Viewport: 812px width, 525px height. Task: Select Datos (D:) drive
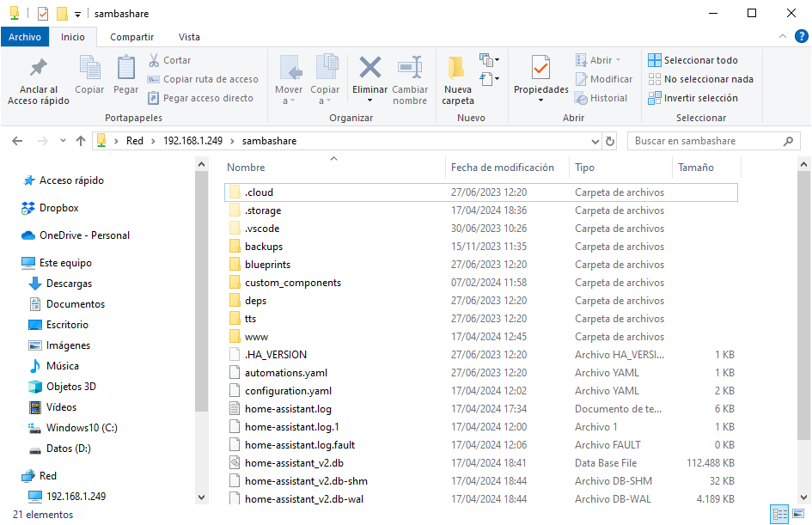(59, 449)
